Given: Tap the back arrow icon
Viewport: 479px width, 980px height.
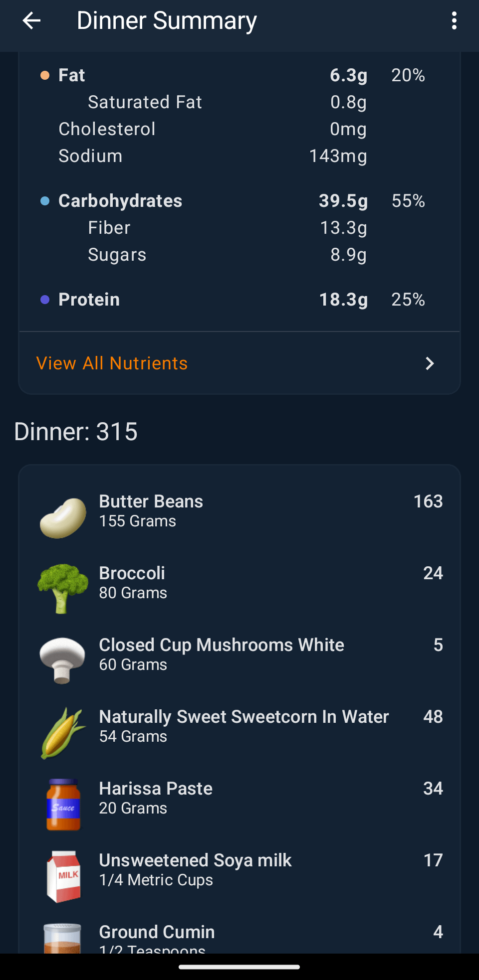Looking at the screenshot, I should pyautogui.click(x=31, y=21).
